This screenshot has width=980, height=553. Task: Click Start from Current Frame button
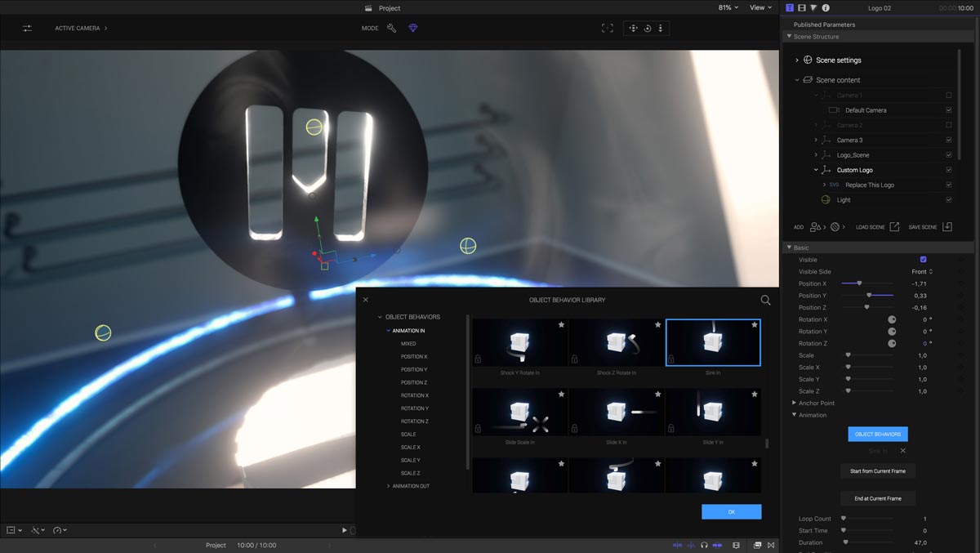(x=878, y=471)
